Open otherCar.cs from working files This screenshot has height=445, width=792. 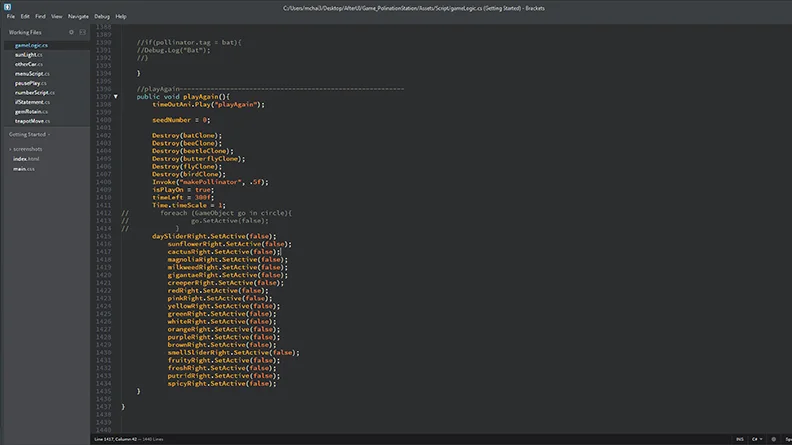pyautogui.click(x=29, y=64)
